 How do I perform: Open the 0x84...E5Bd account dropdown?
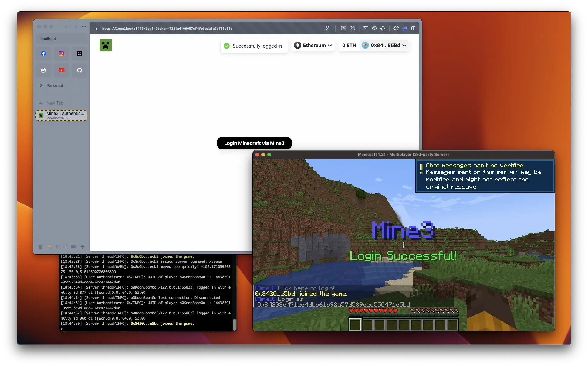384,45
